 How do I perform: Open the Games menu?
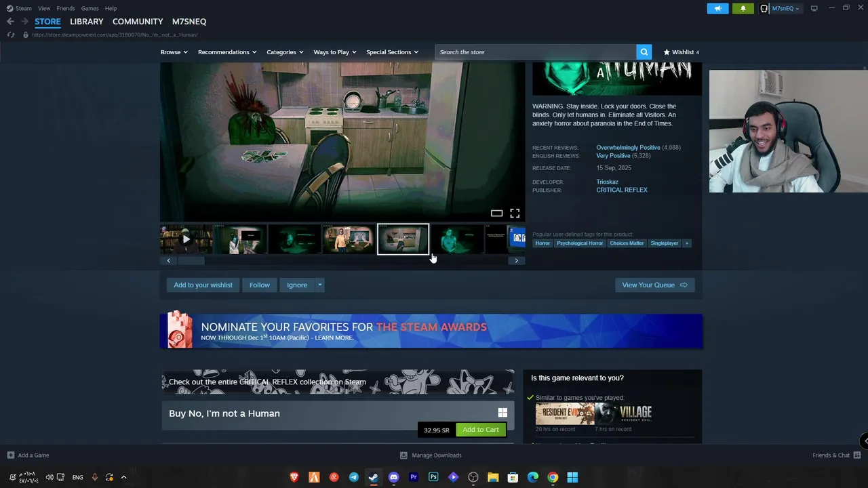click(90, 8)
